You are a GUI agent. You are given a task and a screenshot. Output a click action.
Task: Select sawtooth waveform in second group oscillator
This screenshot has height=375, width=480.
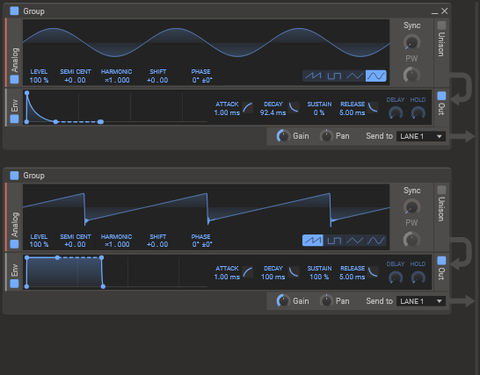pyautogui.click(x=313, y=240)
